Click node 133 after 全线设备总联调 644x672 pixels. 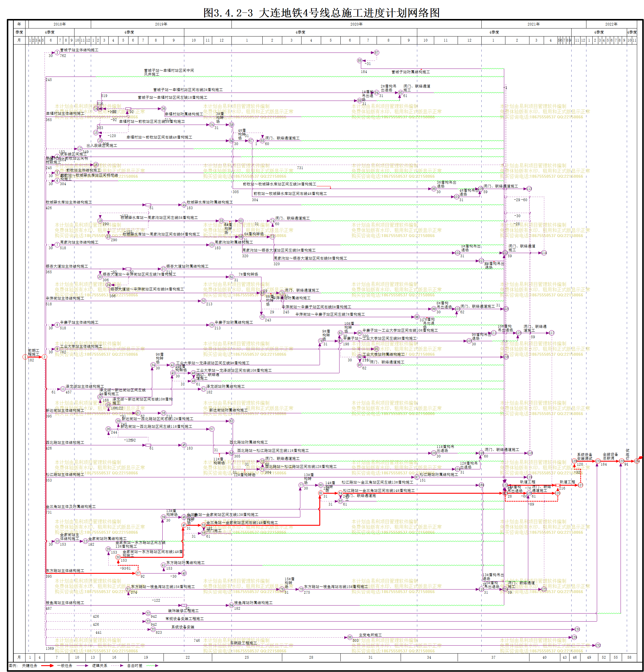coord(621,461)
